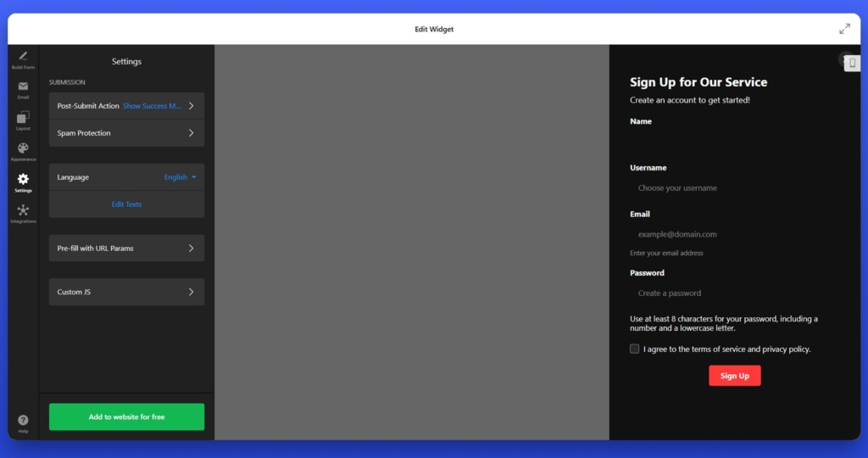Open the Custom JS section
The height and width of the screenshot is (458, 868).
coord(126,292)
